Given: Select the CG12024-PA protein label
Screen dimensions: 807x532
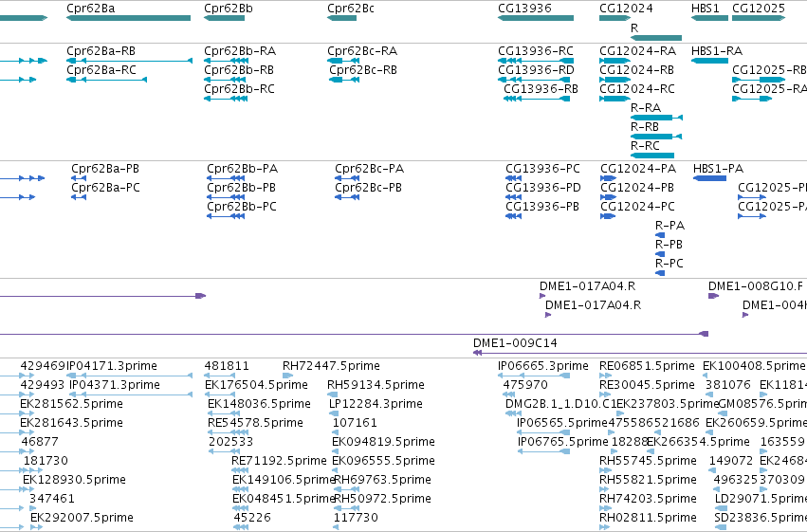Looking at the screenshot, I should [x=638, y=169].
